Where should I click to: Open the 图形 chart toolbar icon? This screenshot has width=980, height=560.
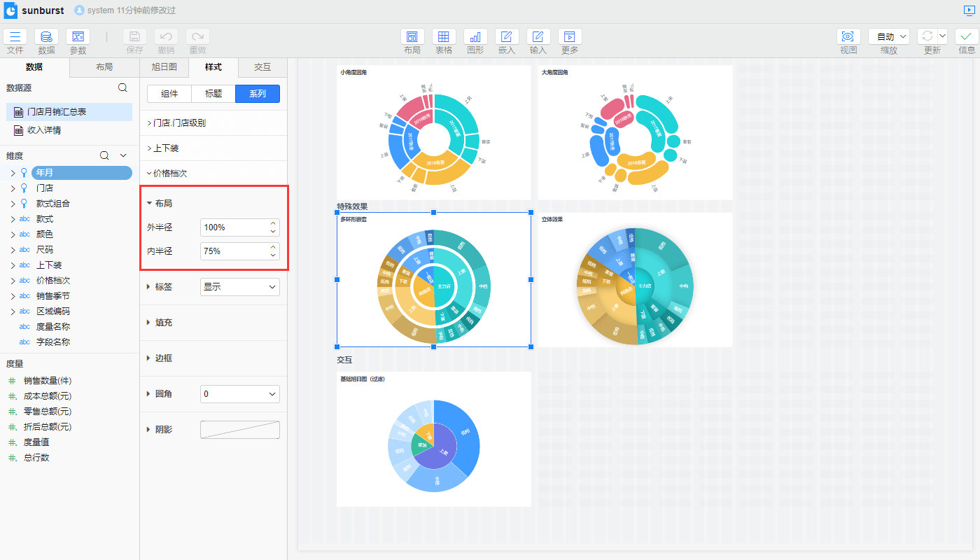(475, 37)
